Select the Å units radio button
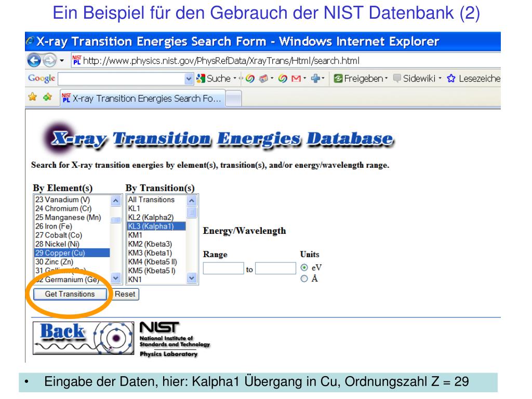 [x=304, y=278]
